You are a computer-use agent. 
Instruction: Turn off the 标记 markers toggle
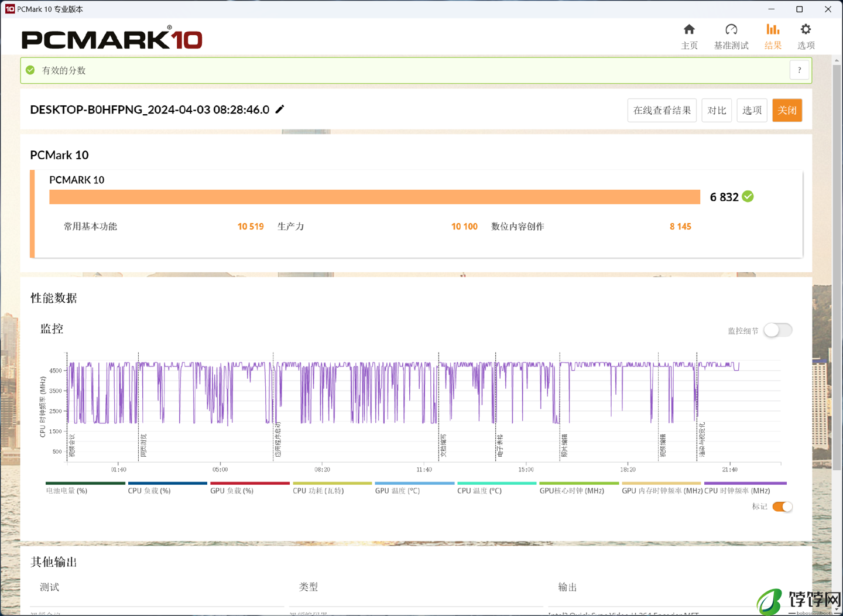coord(782,507)
